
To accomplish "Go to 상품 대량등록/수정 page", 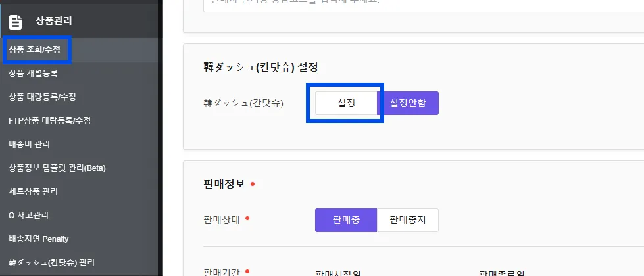I will click(x=42, y=97).
